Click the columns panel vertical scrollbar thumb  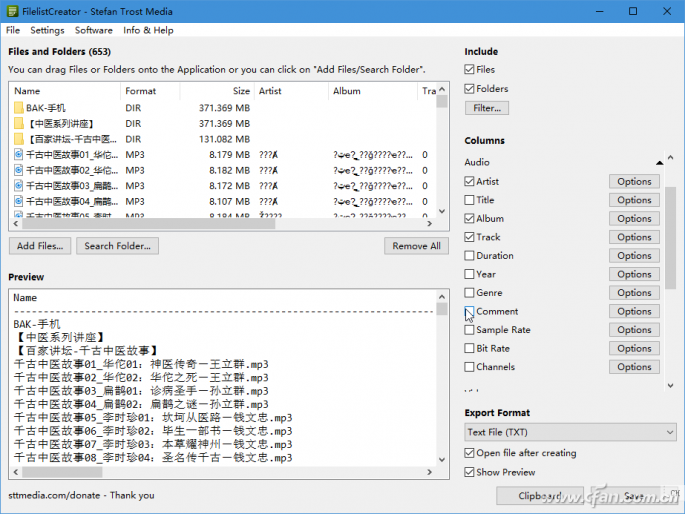click(x=670, y=238)
